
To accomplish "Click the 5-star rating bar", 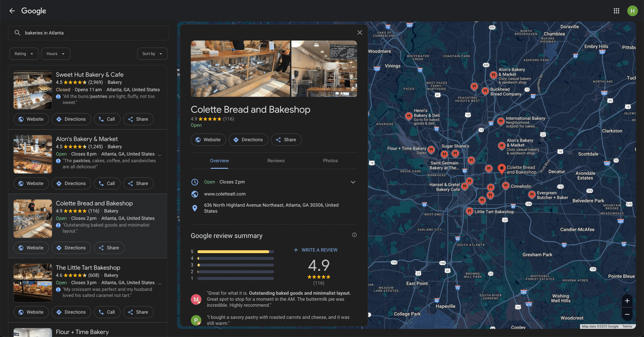I will [235, 252].
